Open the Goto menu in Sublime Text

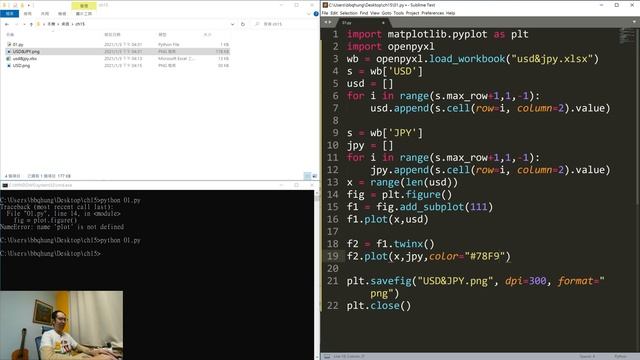pyautogui.click(x=387, y=13)
